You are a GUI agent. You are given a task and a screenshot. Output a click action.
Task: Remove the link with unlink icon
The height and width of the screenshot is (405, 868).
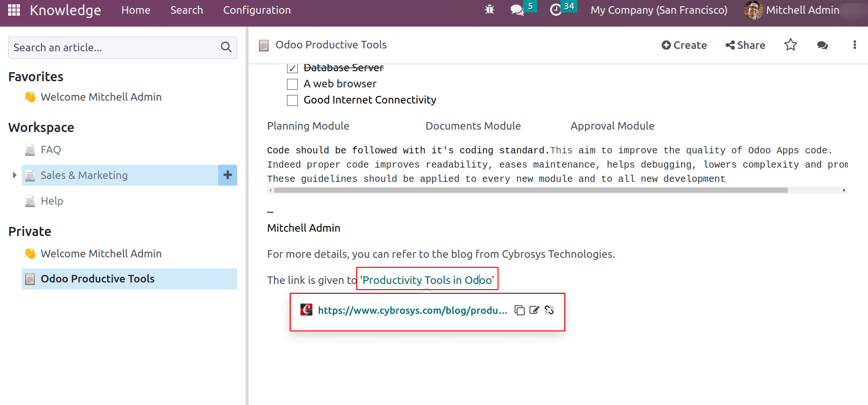pos(549,310)
